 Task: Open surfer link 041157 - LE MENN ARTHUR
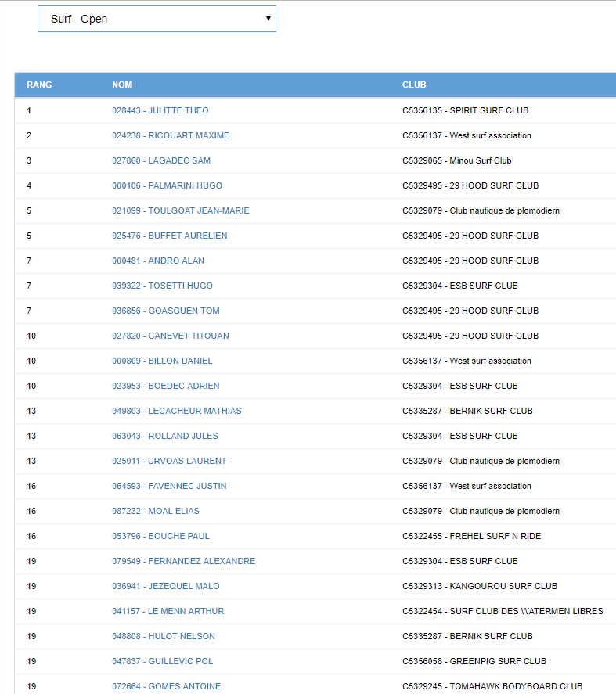point(168,611)
